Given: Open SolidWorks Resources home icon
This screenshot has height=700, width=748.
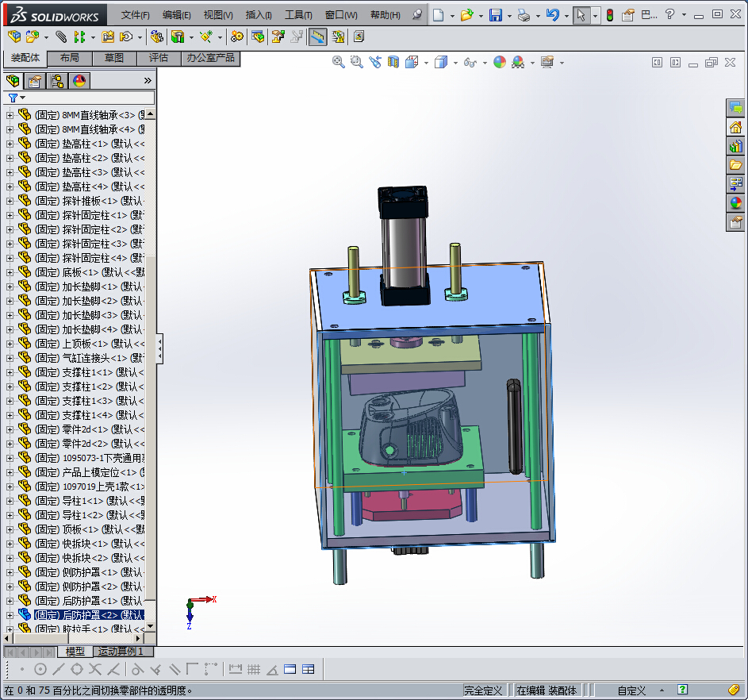Looking at the screenshot, I should pos(735,127).
